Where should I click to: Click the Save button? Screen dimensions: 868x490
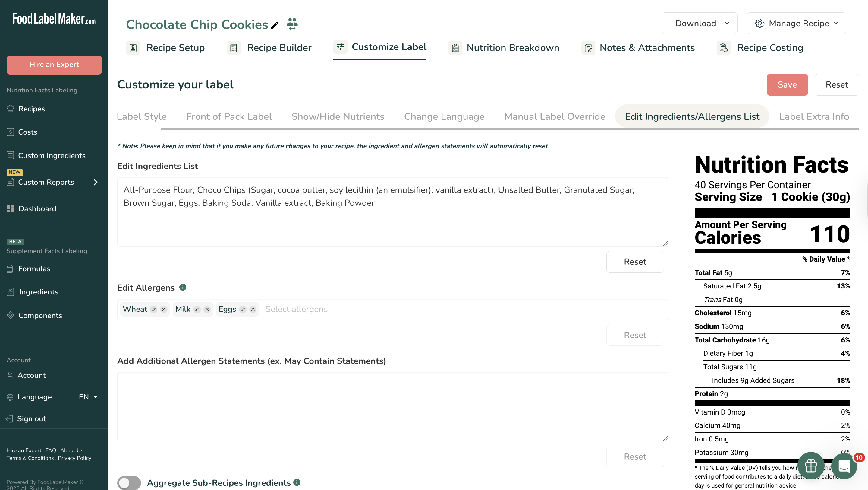787,85
